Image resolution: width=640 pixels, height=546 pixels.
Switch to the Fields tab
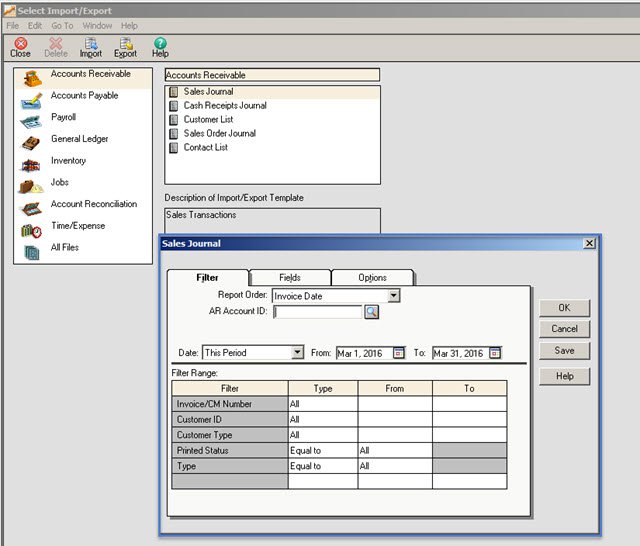289,277
